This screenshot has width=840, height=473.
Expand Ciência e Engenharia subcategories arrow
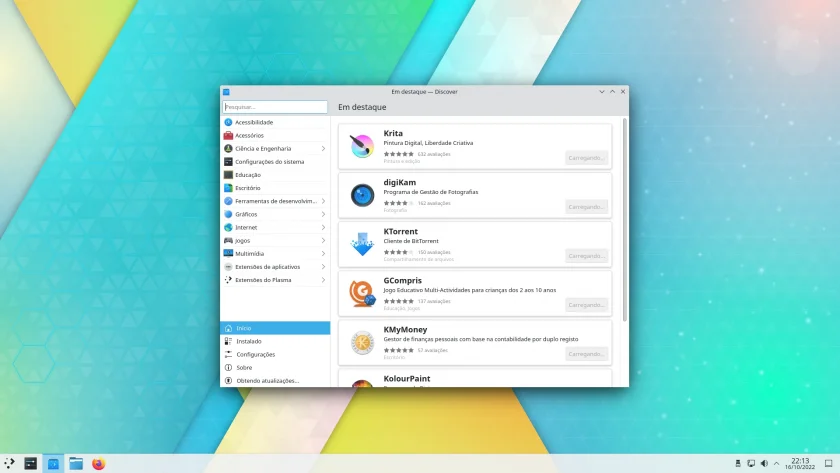coord(323,148)
